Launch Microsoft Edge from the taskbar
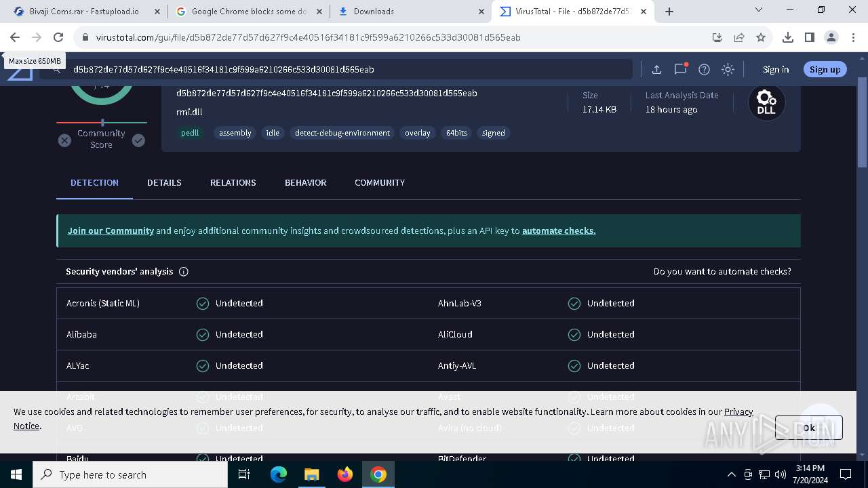This screenshot has height=488, width=868. pos(279,474)
